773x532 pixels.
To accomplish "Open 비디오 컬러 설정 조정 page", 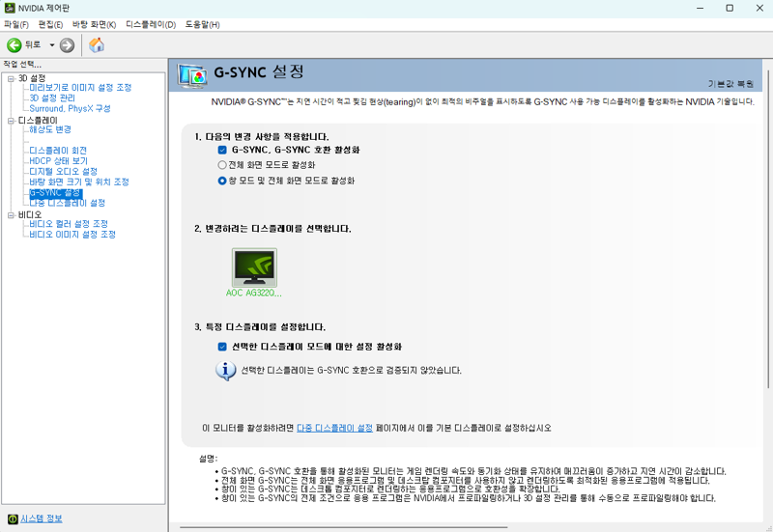I will [x=69, y=224].
